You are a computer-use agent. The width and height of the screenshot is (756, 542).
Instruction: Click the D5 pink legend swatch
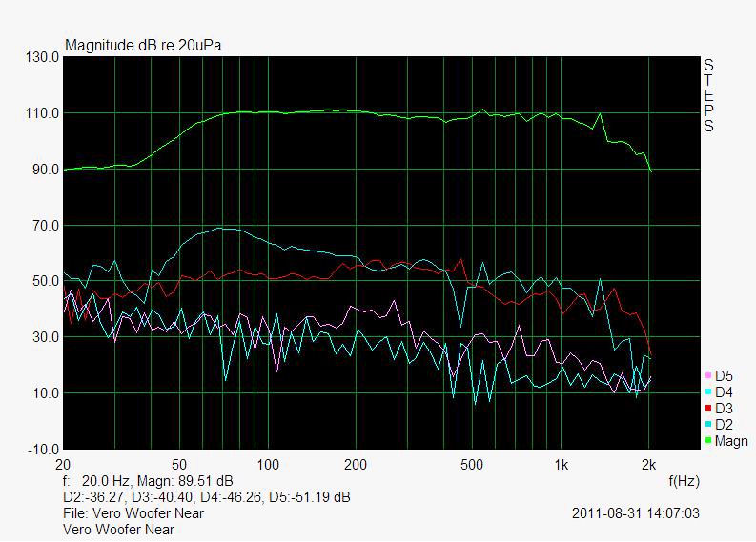(x=708, y=375)
